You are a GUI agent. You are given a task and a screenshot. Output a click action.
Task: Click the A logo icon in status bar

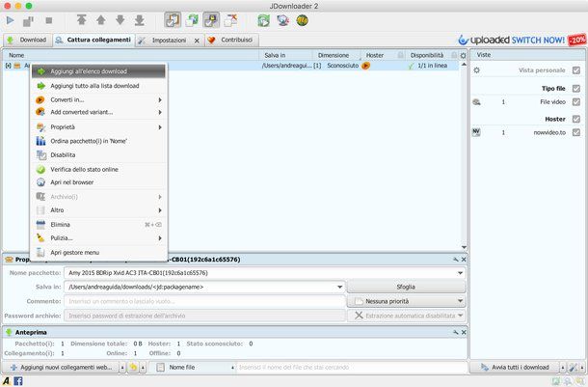click(7, 381)
